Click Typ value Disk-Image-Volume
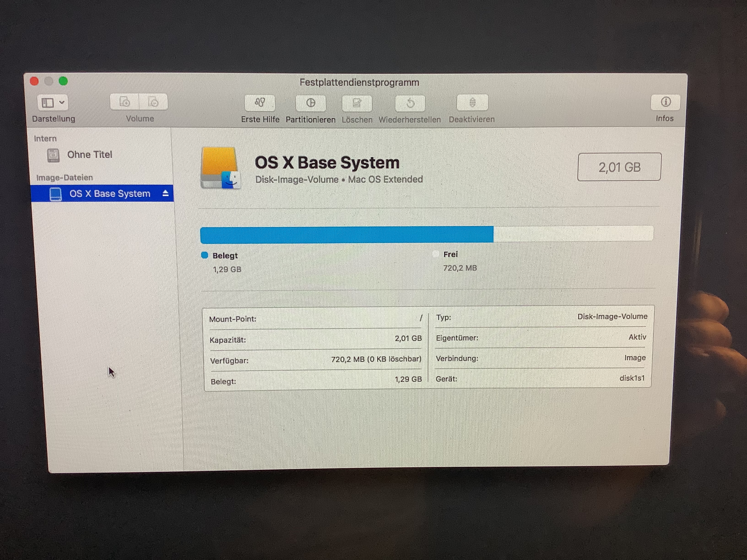The width and height of the screenshot is (747, 560). (x=612, y=317)
